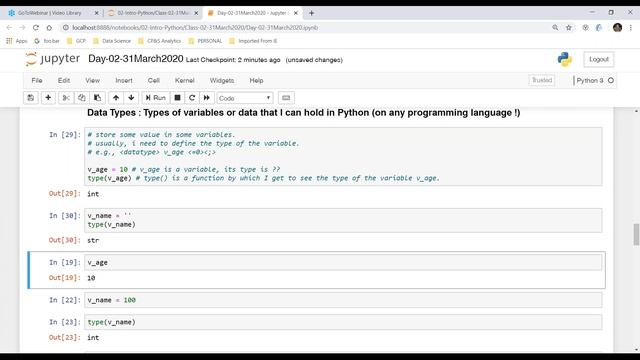640x360 pixels.
Task: Click the Data Types heading text
Action: coord(304,113)
